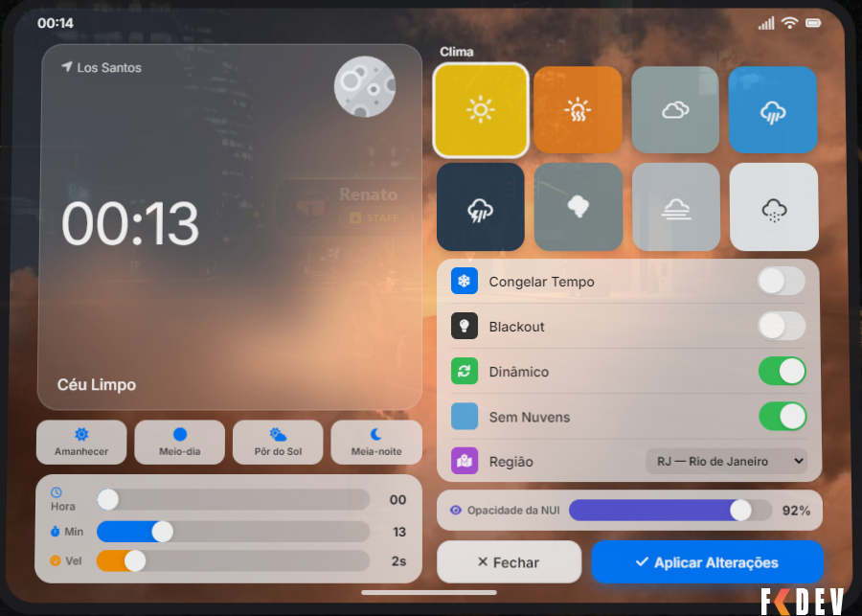Click the moon phase image in preview
This screenshot has width=862, height=616.
pos(365,86)
